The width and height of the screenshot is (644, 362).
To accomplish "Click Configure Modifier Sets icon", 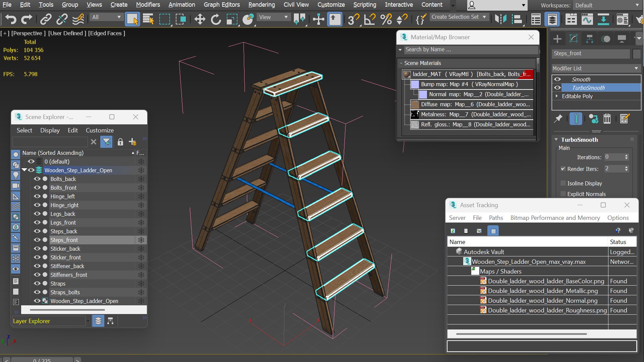I will (x=624, y=119).
